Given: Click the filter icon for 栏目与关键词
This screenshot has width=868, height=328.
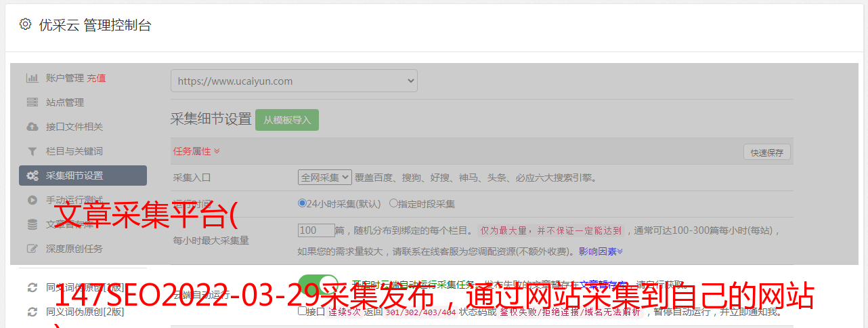Looking at the screenshot, I should 32,151.
